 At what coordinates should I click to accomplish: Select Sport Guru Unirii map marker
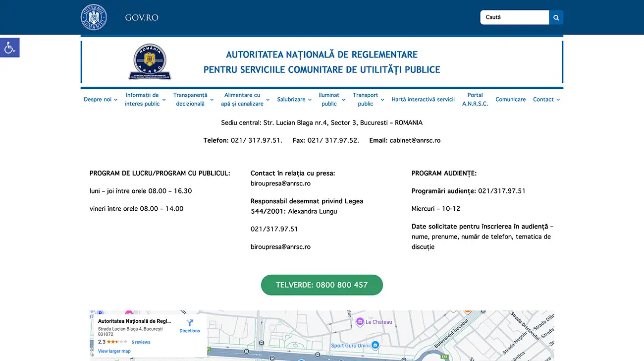click(x=375, y=345)
